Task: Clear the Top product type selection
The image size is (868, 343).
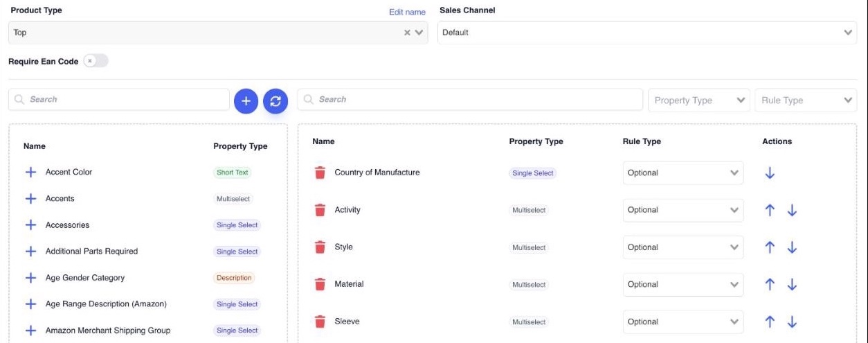Action: (x=408, y=33)
